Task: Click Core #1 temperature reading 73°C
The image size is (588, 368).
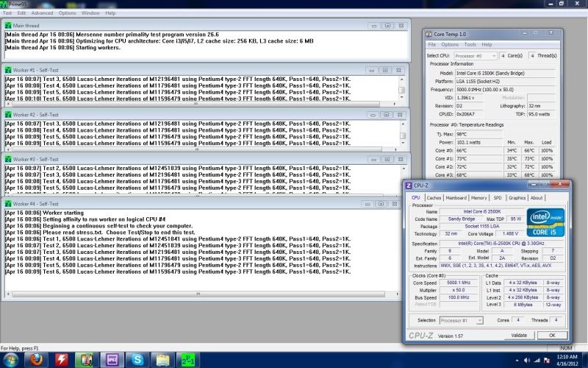Action: pyautogui.click(x=462, y=159)
